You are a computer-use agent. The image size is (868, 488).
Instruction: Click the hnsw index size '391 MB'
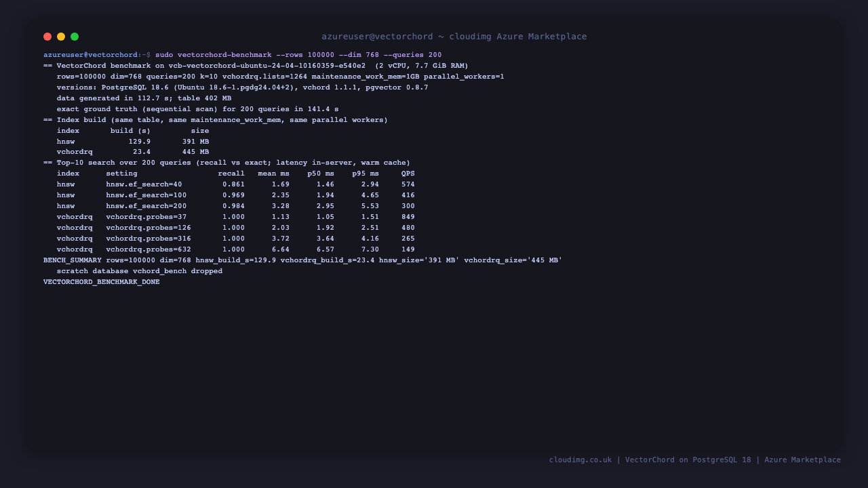click(195, 142)
